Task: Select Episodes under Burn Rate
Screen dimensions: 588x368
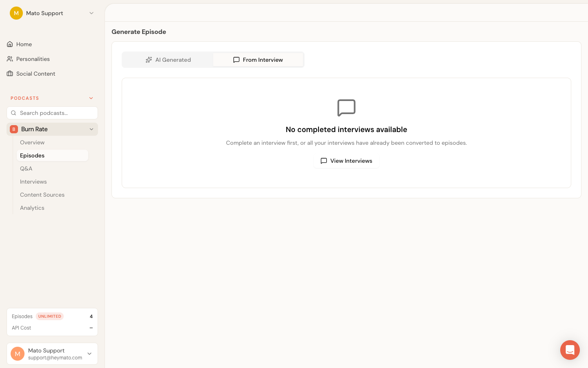Action: 52,155
